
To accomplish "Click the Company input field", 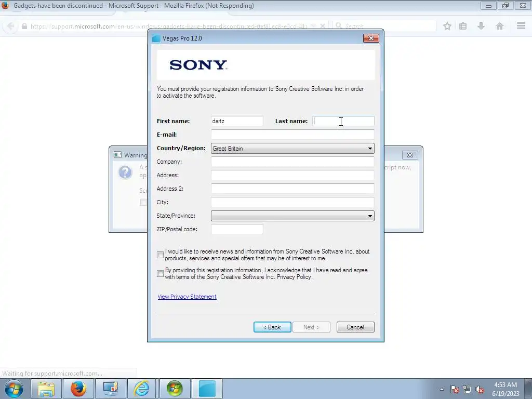I will click(x=292, y=162).
